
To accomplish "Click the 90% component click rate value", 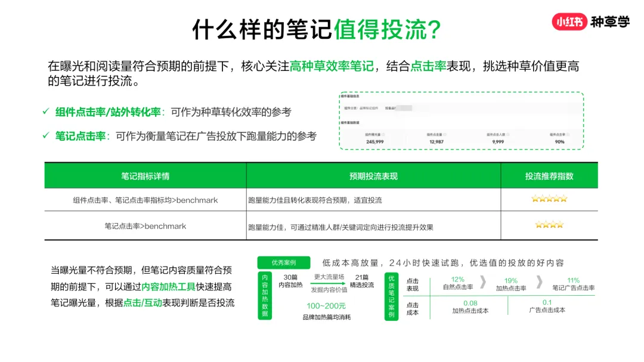I will (559, 142).
